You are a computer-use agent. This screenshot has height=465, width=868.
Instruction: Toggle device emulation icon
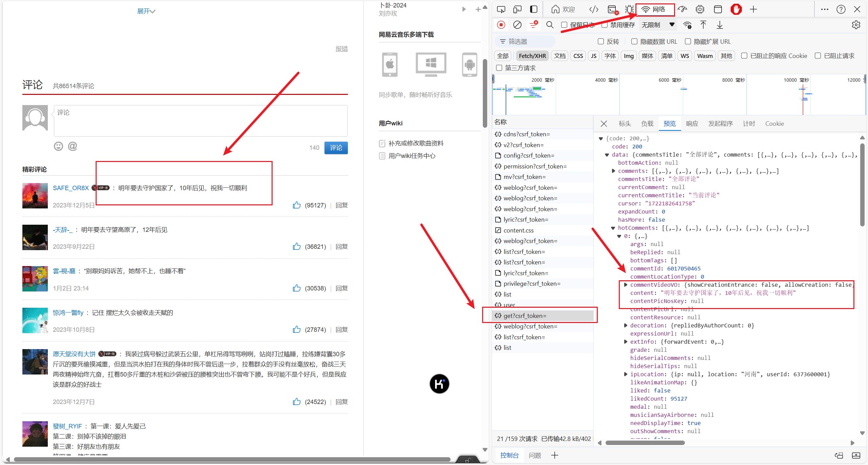coord(517,9)
